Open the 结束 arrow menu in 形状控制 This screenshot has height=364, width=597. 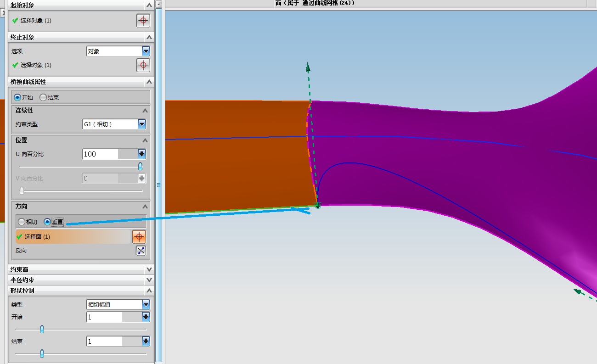[x=146, y=341]
